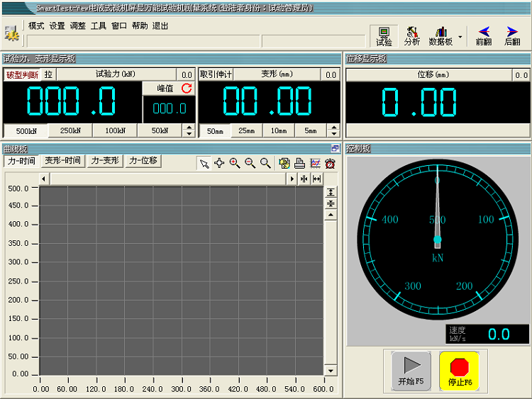The width and height of the screenshot is (532, 399).
Task: Go to next page with 后翻 arrow
Action: pos(512,36)
